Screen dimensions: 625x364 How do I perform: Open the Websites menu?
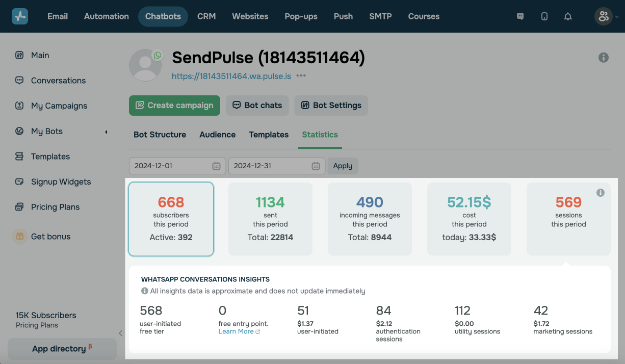pyautogui.click(x=250, y=16)
